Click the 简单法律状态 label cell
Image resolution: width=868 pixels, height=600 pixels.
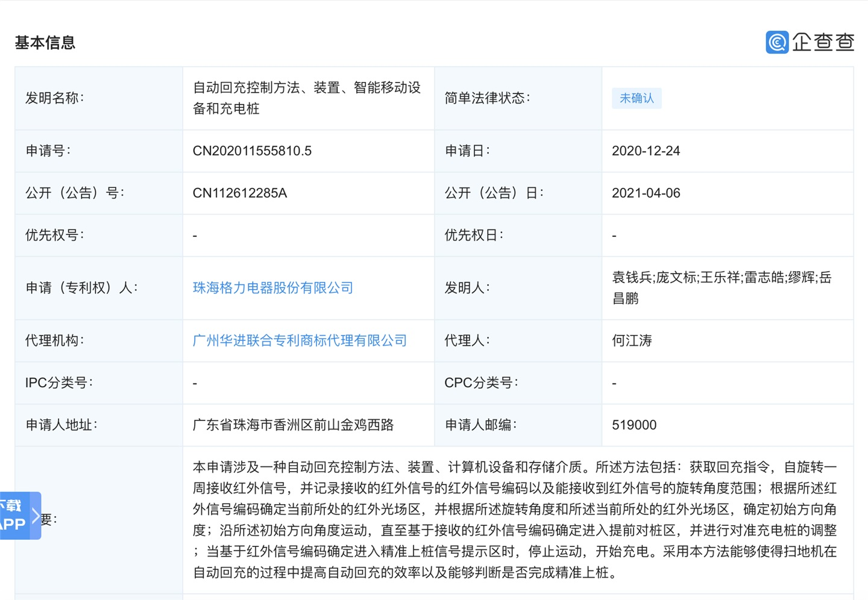click(518, 98)
